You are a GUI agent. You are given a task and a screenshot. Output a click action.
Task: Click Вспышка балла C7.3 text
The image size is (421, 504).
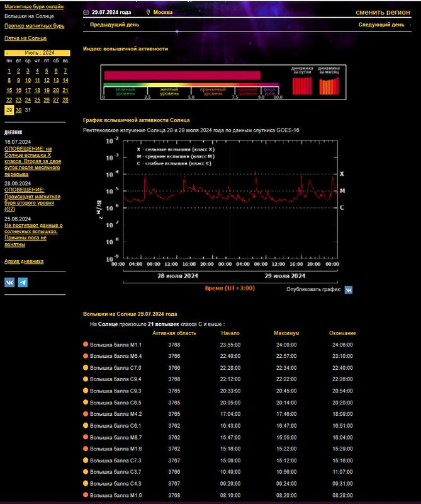116,461
